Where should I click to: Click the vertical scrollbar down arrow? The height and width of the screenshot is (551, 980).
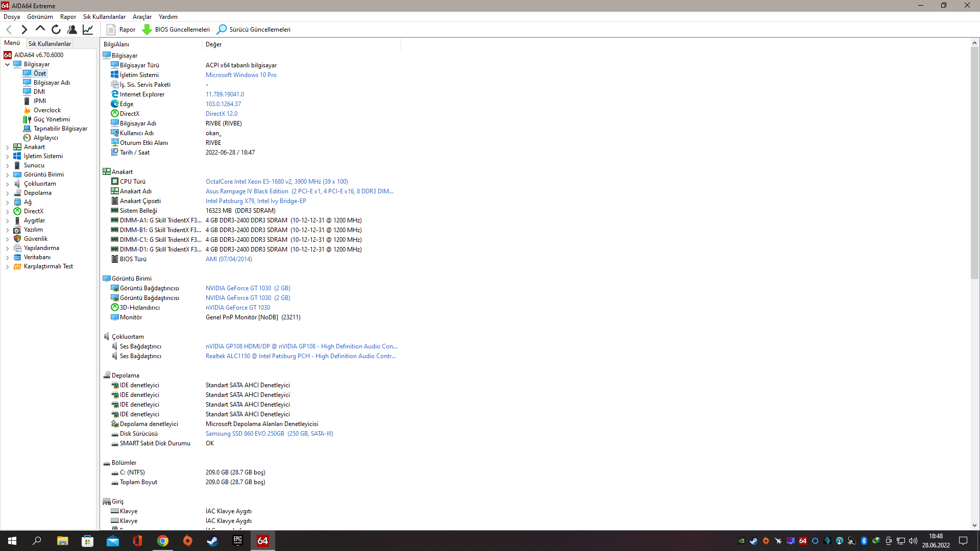click(x=974, y=525)
